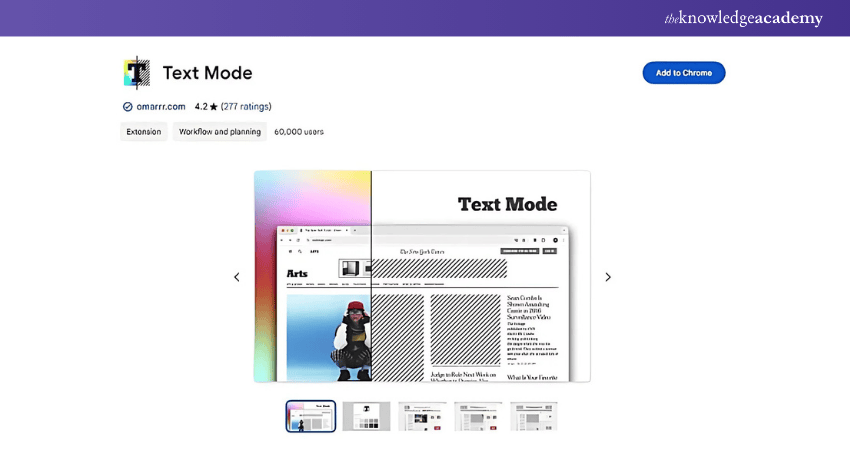Select the second screenshot thumbnail
The width and height of the screenshot is (850, 450).
[x=366, y=416]
